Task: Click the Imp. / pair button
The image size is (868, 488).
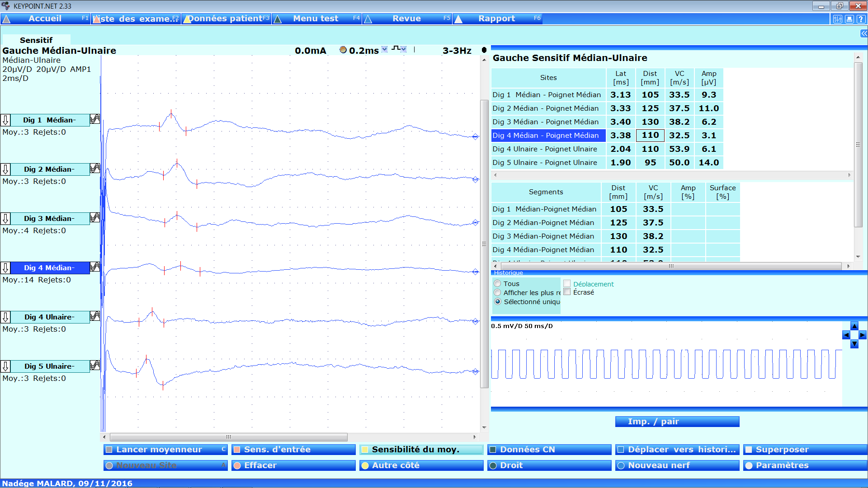Action: tap(677, 422)
